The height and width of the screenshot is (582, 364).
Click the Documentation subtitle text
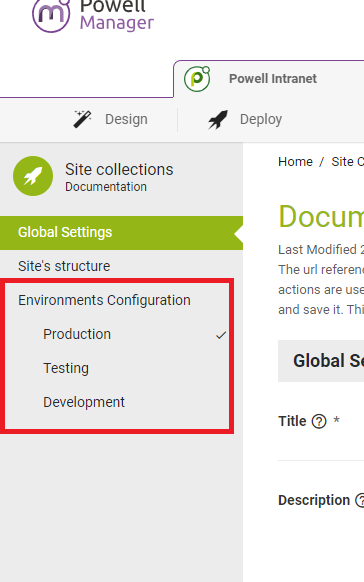coord(106,187)
